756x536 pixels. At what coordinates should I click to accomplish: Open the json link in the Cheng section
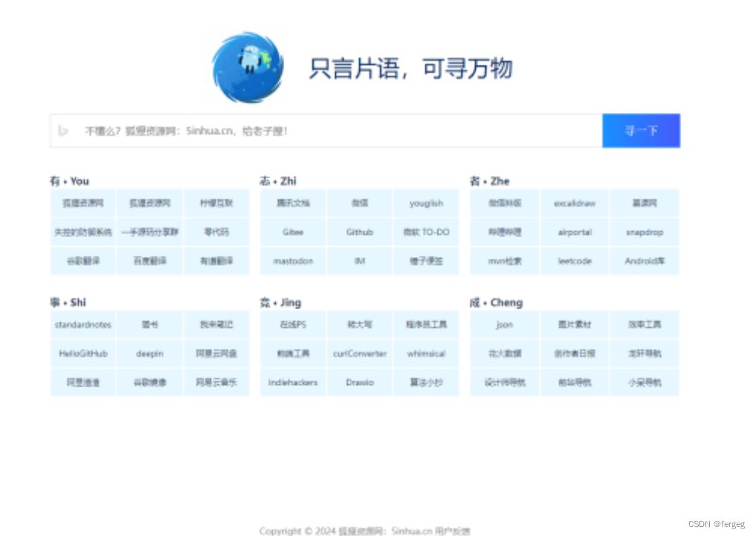click(x=503, y=324)
